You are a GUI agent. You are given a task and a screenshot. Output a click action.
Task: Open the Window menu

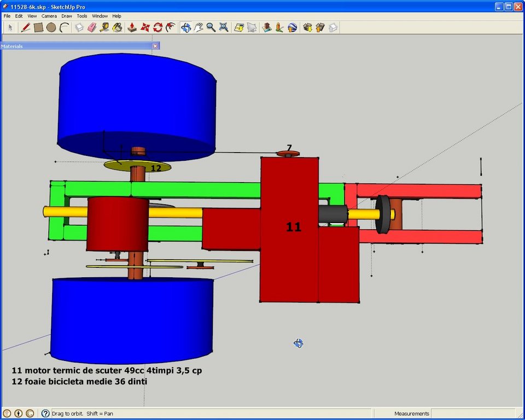[x=100, y=16]
